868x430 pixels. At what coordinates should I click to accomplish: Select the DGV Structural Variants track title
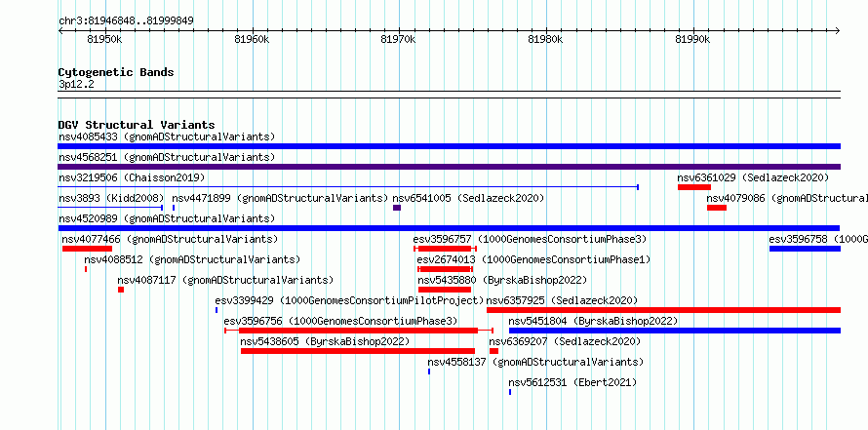pyautogui.click(x=137, y=125)
